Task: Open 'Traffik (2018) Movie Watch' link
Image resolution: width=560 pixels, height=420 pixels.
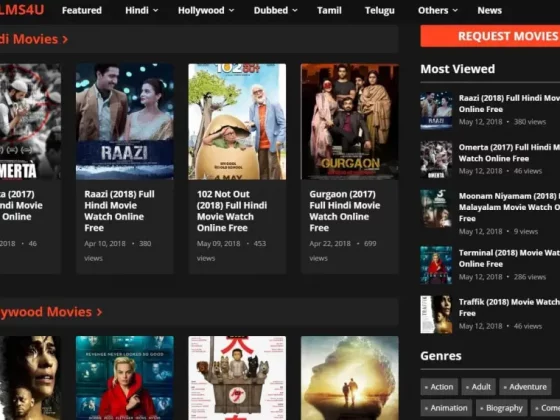Action: (509, 308)
